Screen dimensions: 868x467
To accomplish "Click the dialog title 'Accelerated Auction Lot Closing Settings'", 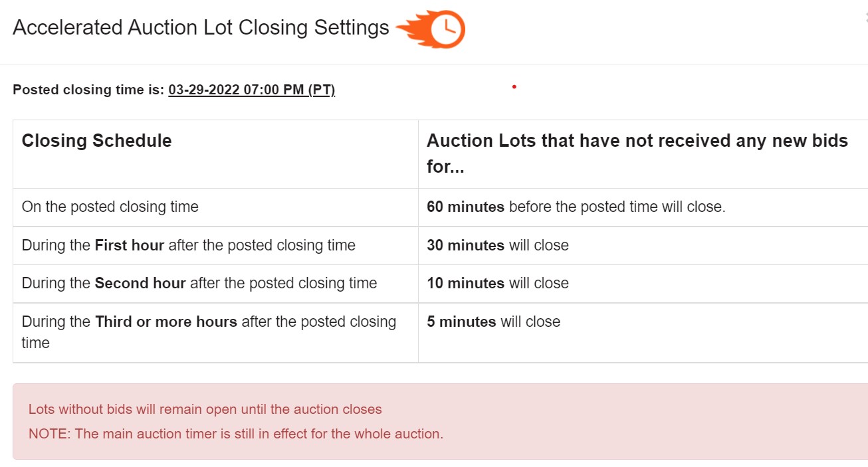I will coord(201,27).
